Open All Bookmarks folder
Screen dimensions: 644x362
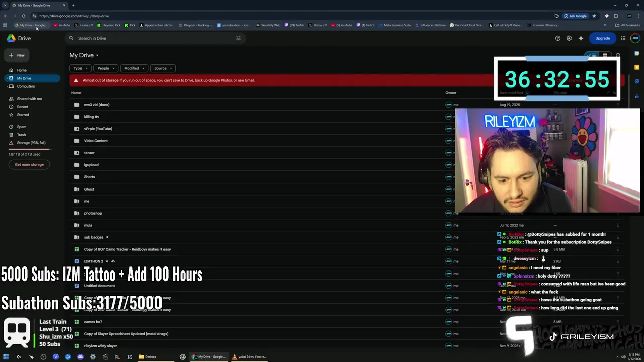click(x=627, y=25)
